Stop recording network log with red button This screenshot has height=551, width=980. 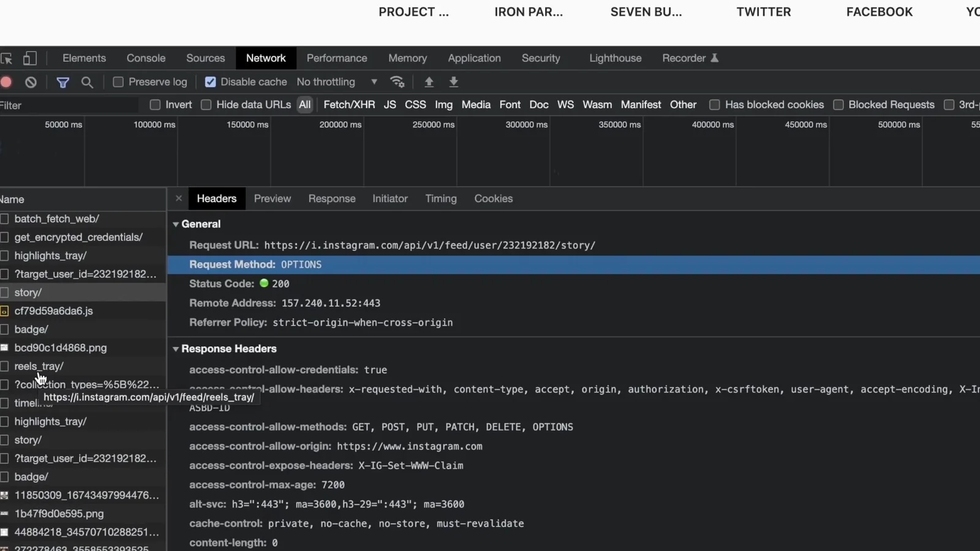6,82
